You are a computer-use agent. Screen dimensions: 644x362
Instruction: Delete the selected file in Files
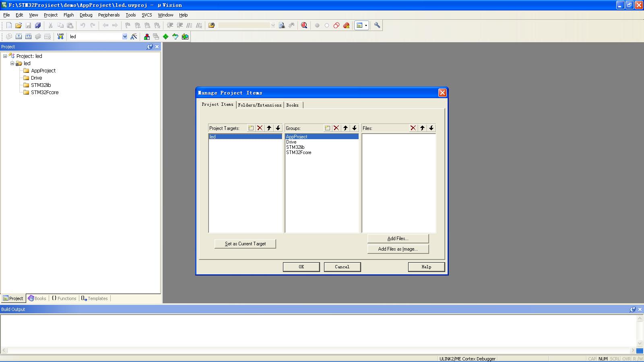click(x=413, y=128)
